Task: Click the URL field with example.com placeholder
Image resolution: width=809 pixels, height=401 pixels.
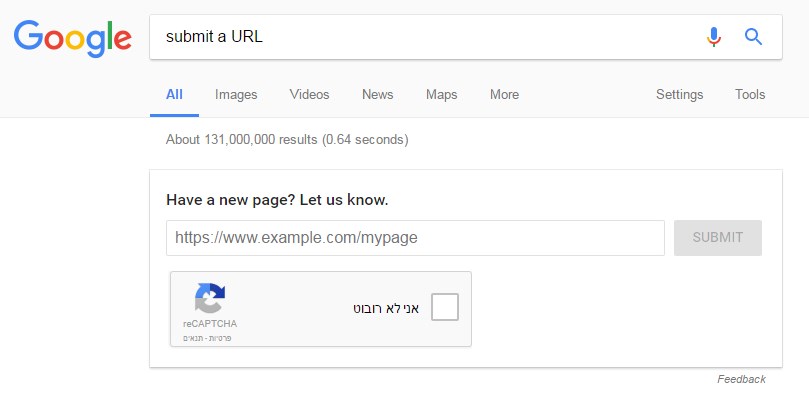Action: [x=415, y=238]
